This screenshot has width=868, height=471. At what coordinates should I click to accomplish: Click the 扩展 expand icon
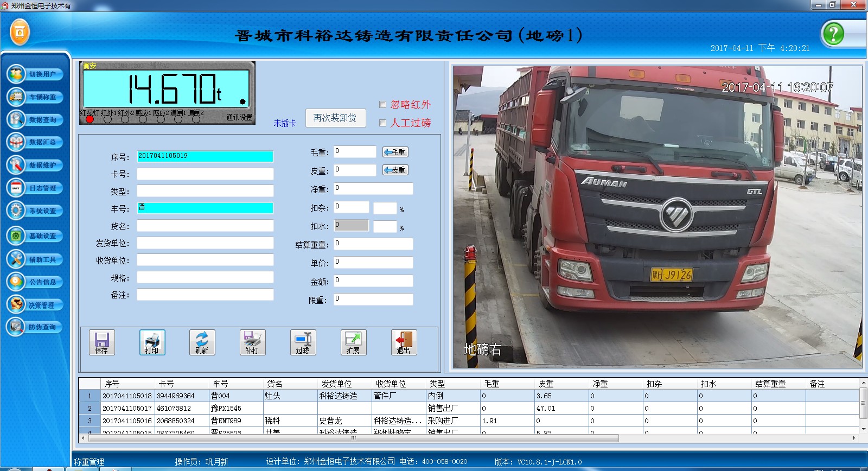(x=353, y=342)
